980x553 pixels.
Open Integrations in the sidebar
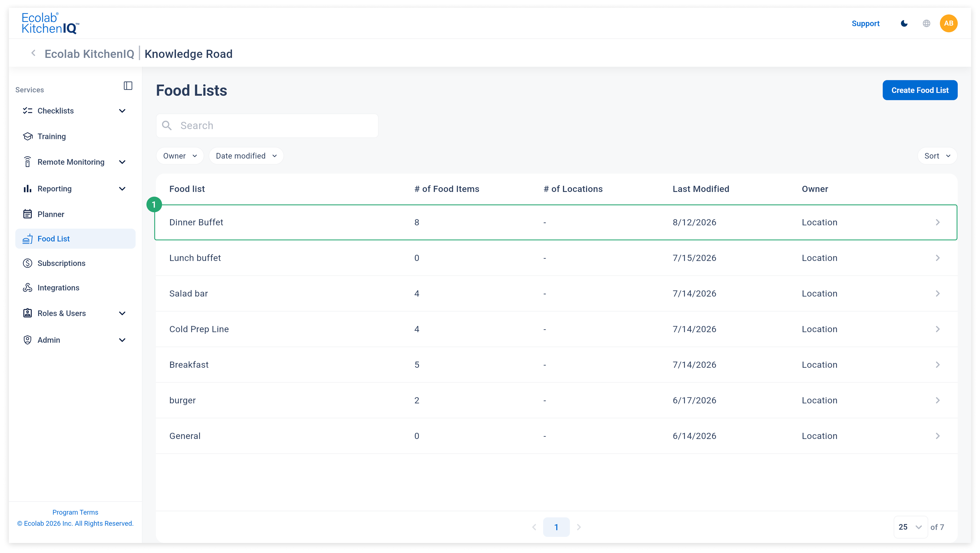(x=75, y=288)
